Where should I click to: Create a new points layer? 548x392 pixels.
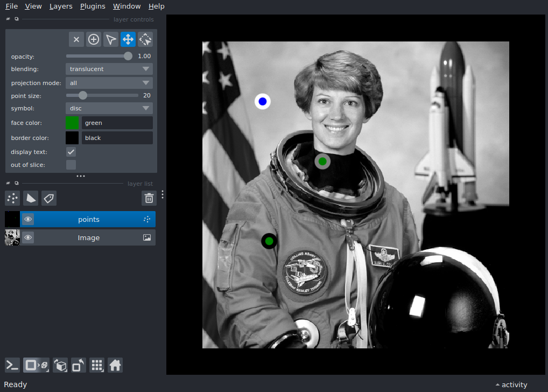[12, 198]
